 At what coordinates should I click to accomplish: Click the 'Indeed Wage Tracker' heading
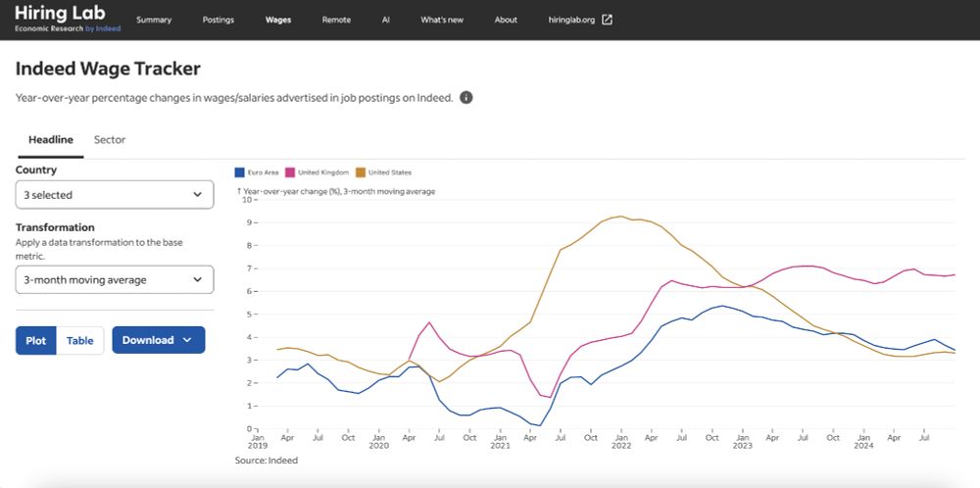(108, 69)
